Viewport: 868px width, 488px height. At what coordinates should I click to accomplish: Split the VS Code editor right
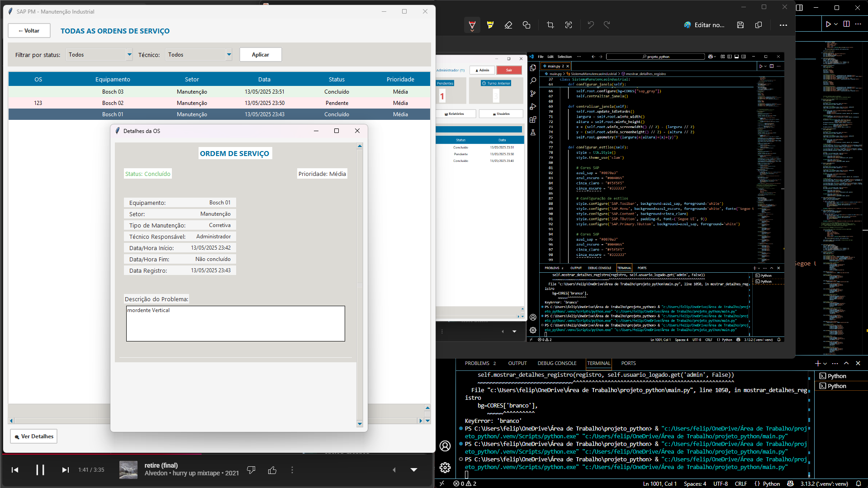click(846, 24)
